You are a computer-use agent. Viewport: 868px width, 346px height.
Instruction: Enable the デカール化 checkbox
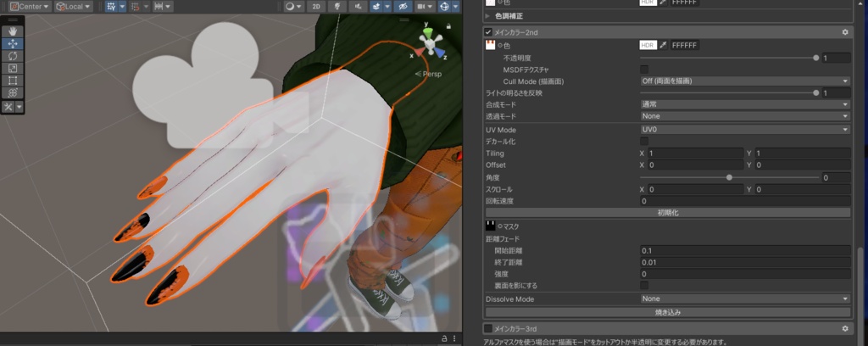(x=644, y=141)
